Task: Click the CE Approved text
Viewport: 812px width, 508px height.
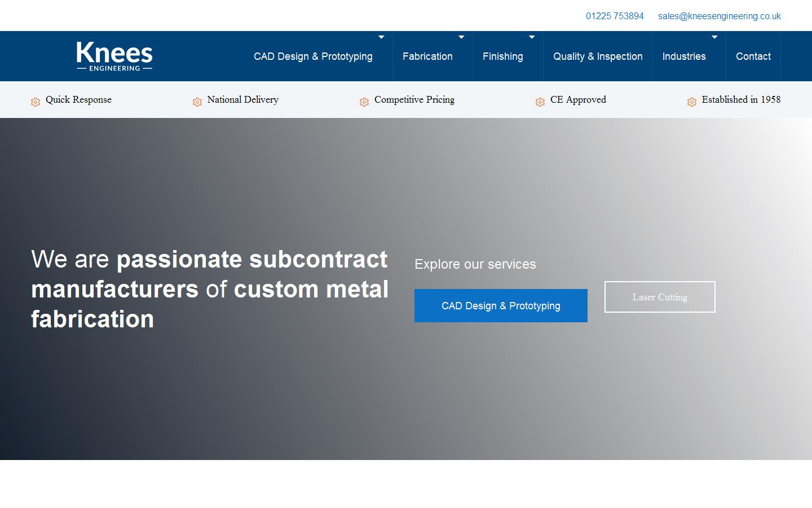Action: (x=578, y=100)
